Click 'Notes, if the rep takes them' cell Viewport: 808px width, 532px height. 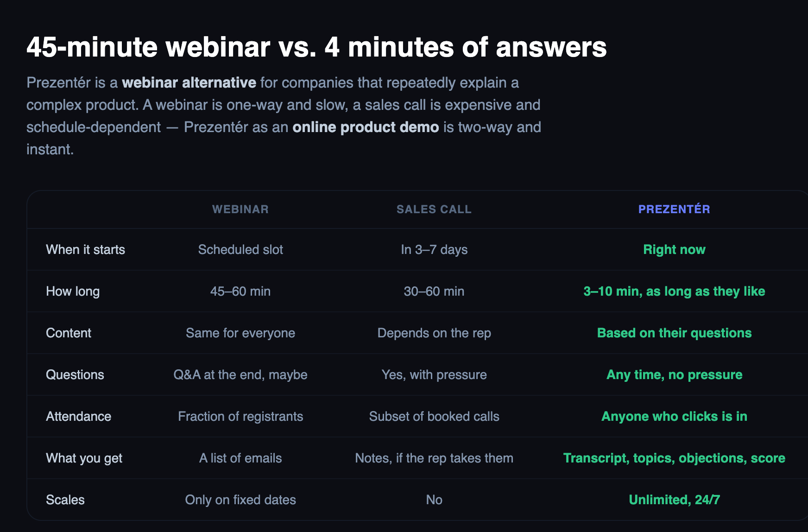click(x=434, y=458)
